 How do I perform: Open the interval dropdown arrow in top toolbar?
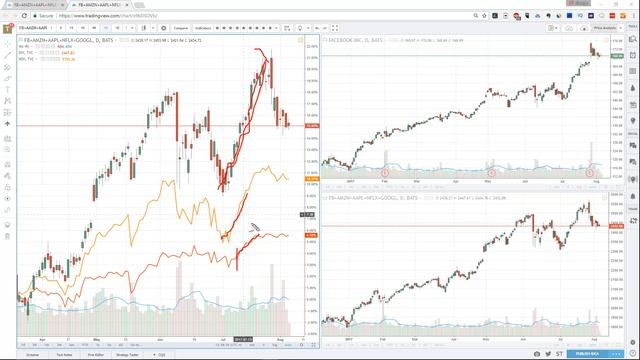pyautogui.click(x=132, y=28)
